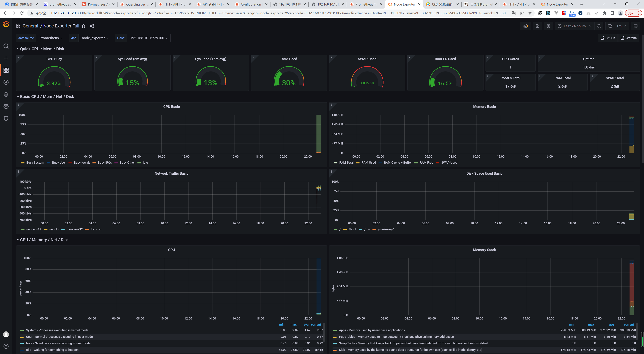Toggle Busy System series in CPU Basic legend
The width and height of the screenshot is (644, 354).
[35, 163]
